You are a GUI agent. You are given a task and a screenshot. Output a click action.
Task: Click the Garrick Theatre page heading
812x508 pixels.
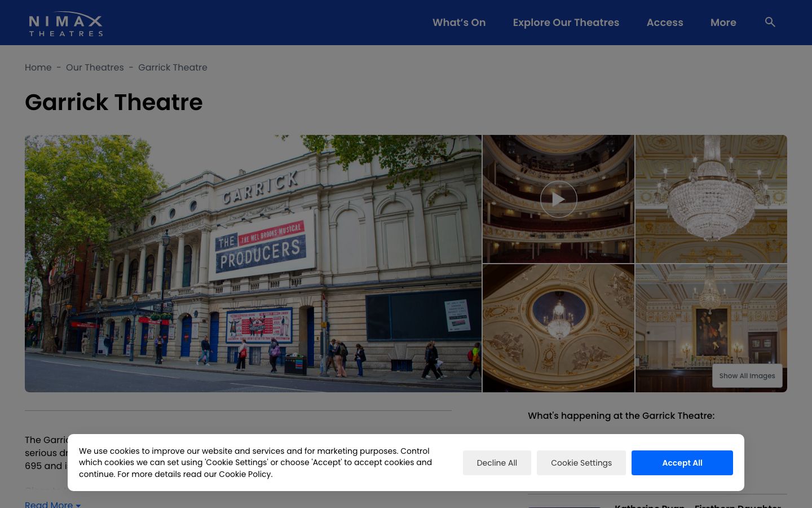tap(114, 102)
